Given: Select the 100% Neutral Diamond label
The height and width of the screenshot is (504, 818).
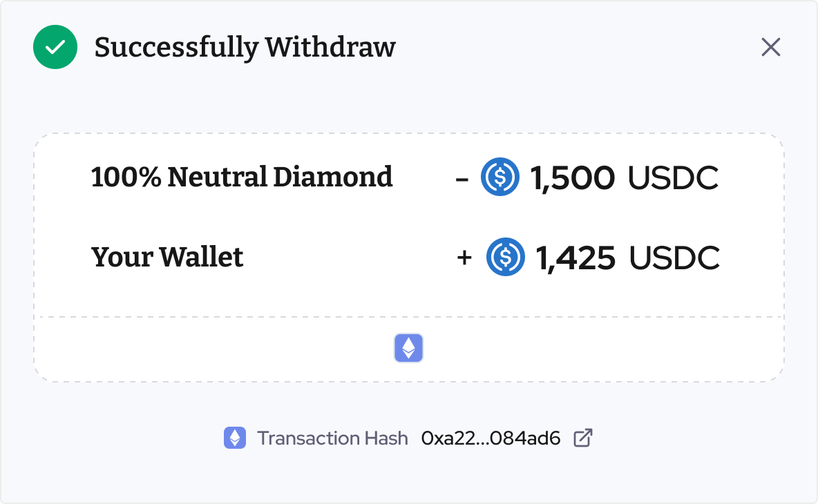Looking at the screenshot, I should pos(242,177).
